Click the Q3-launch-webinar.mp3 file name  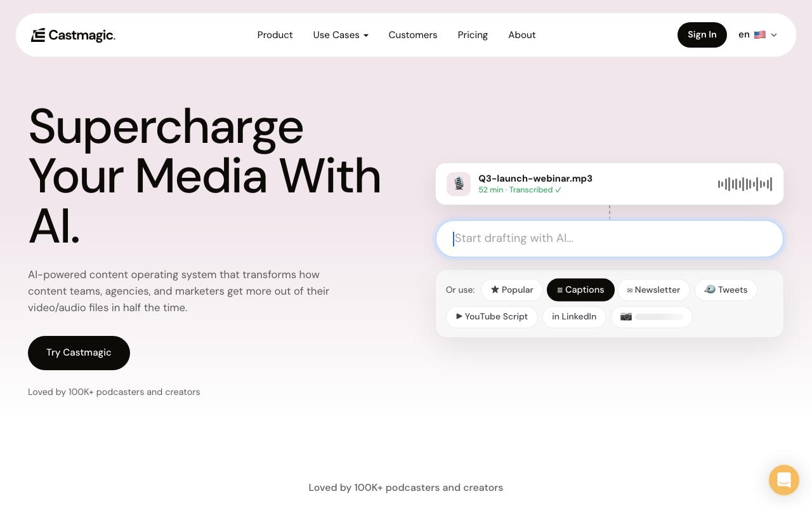click(535, 178)
